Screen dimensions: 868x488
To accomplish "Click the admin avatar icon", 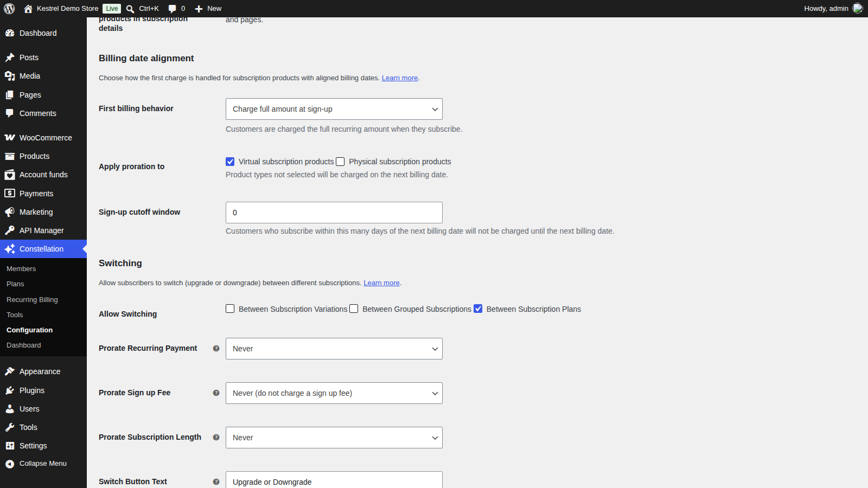I will [858, 8].
